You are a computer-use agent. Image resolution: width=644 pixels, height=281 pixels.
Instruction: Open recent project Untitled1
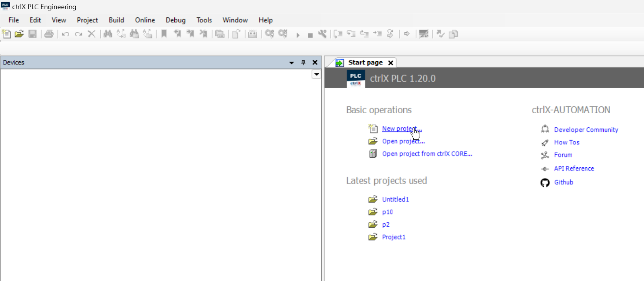[395, 199]
